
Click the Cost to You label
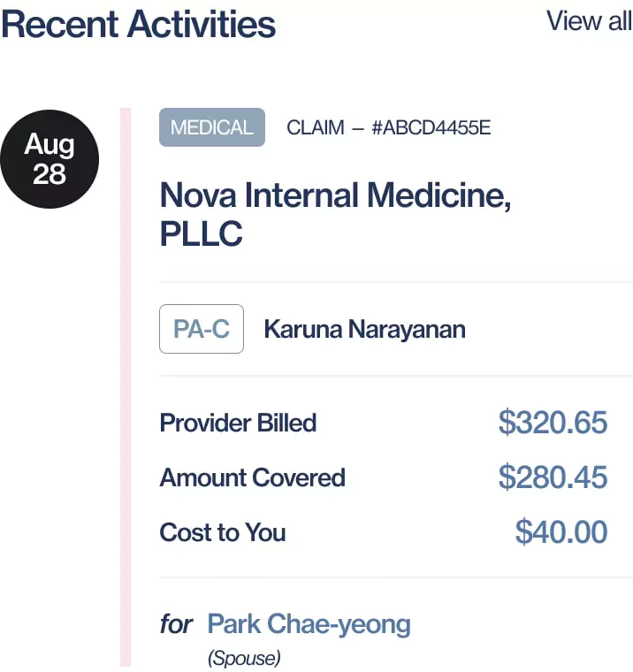(222, 532)
